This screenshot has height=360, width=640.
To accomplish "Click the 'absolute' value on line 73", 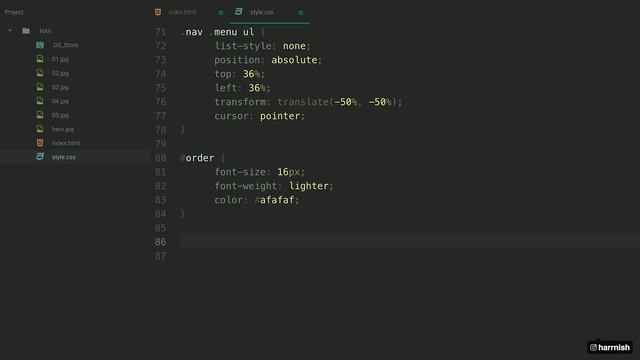I will point(294,60).
